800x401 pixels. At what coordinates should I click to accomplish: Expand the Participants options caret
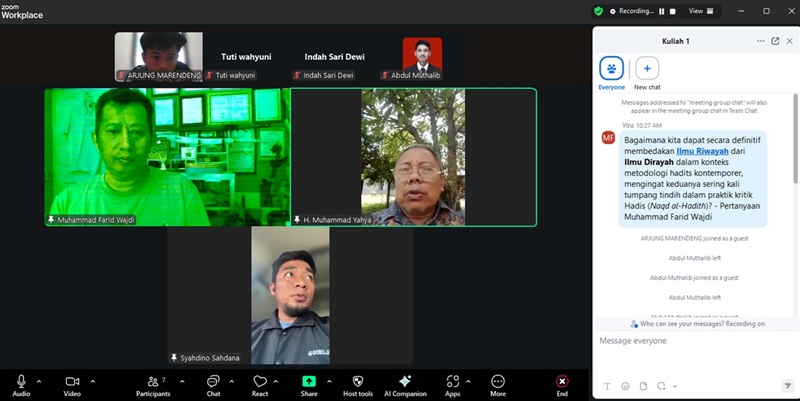click(182, 382)
